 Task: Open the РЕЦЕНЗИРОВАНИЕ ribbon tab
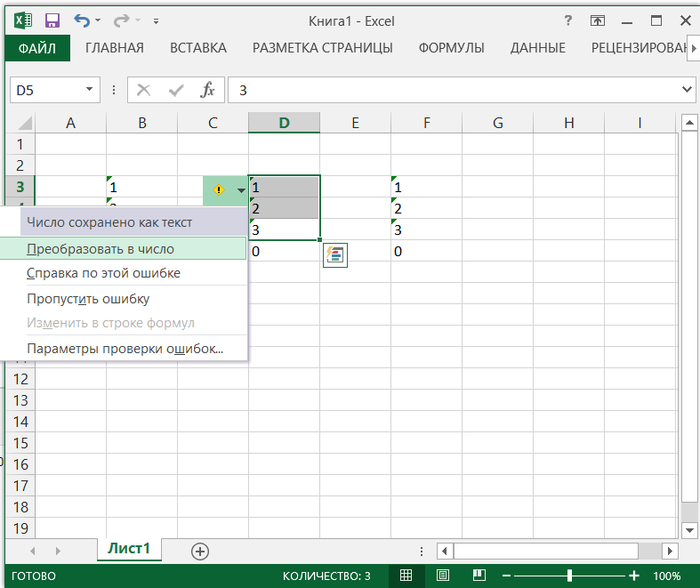[639, 48]
